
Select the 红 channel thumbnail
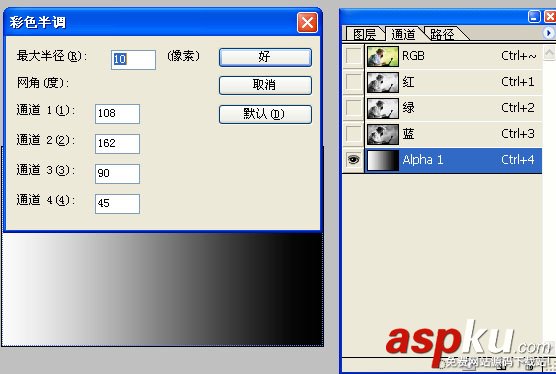pos(383,82)
